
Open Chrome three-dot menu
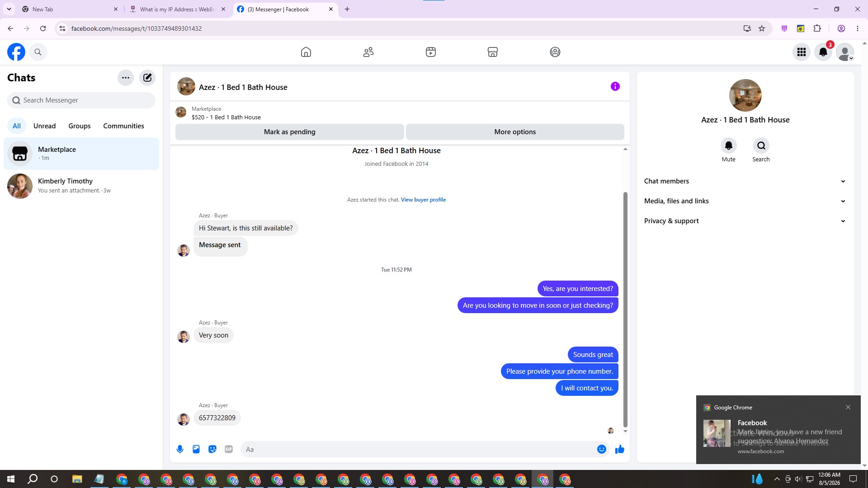tap(858, 28)
